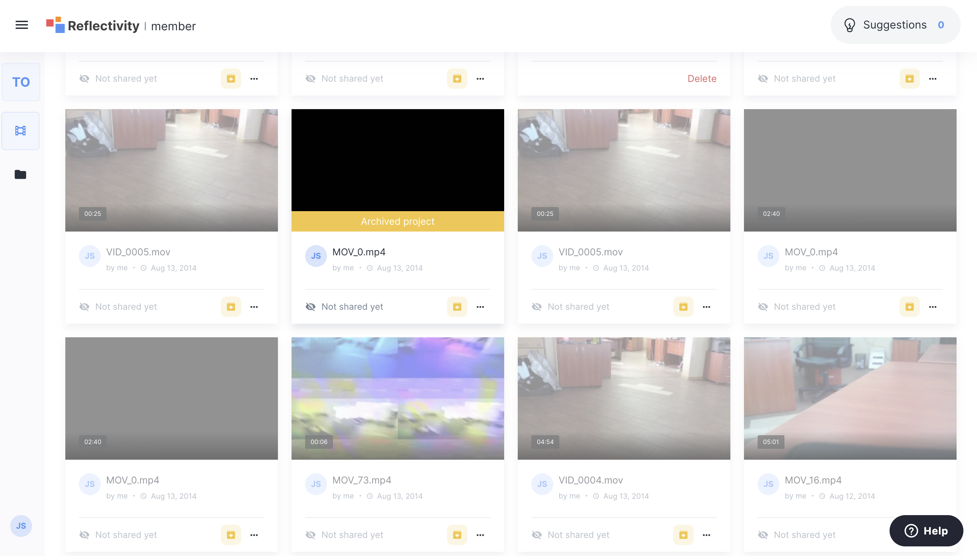This screenshot has height=560, width=977.
Task: Click the MOV_73.mp4 video title
Action: point(361,480)
